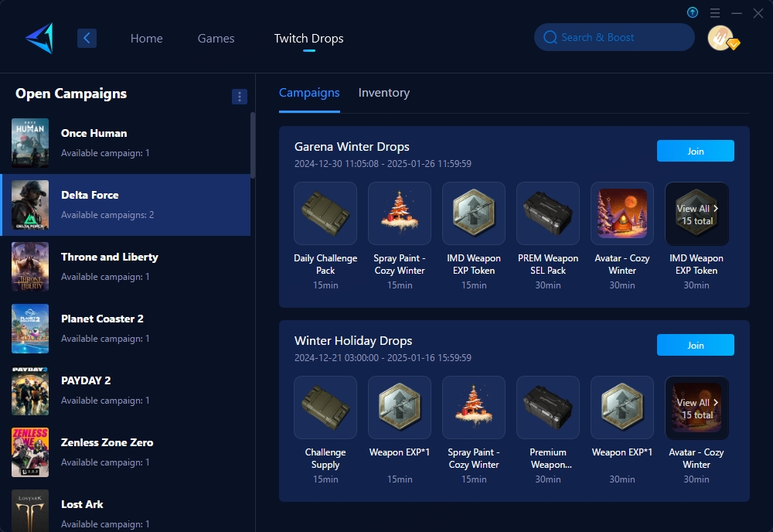Click the 30min Weapon EXP*1 icon
The width and height of the screenshot is (773, 532).
pyautogui.click(x=622, y=408)
